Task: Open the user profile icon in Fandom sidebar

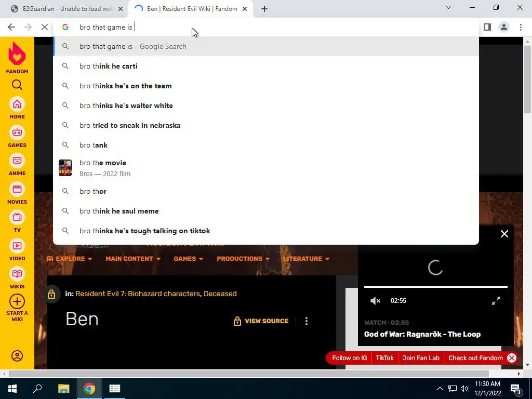Action: 17,356
